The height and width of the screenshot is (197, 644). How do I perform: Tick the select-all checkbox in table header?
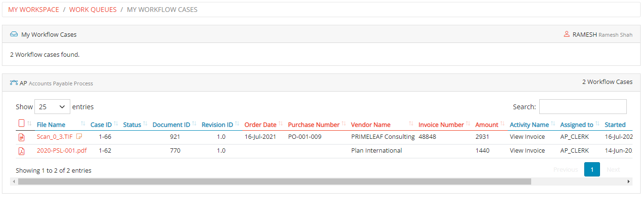tap(21, 124)
